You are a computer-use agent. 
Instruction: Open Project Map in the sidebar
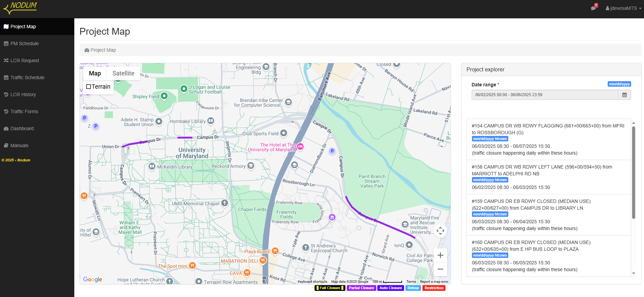tap(37, 27)
